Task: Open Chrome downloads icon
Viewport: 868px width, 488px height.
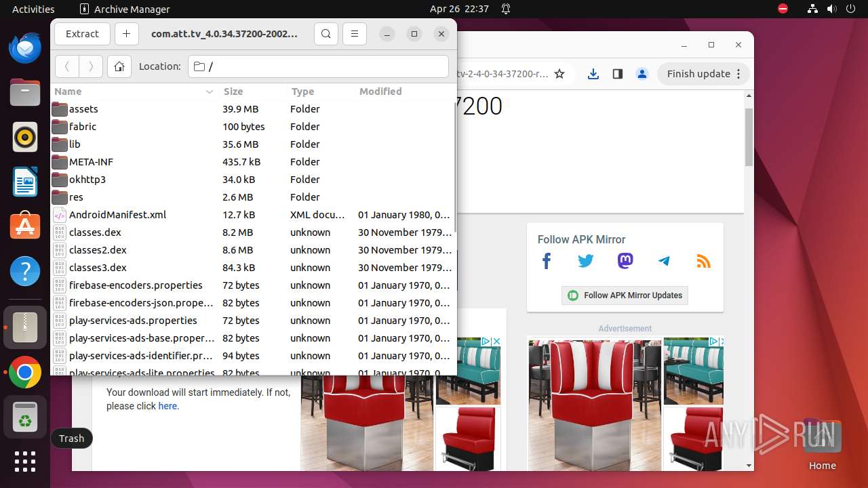Action: tap(593, 74)
